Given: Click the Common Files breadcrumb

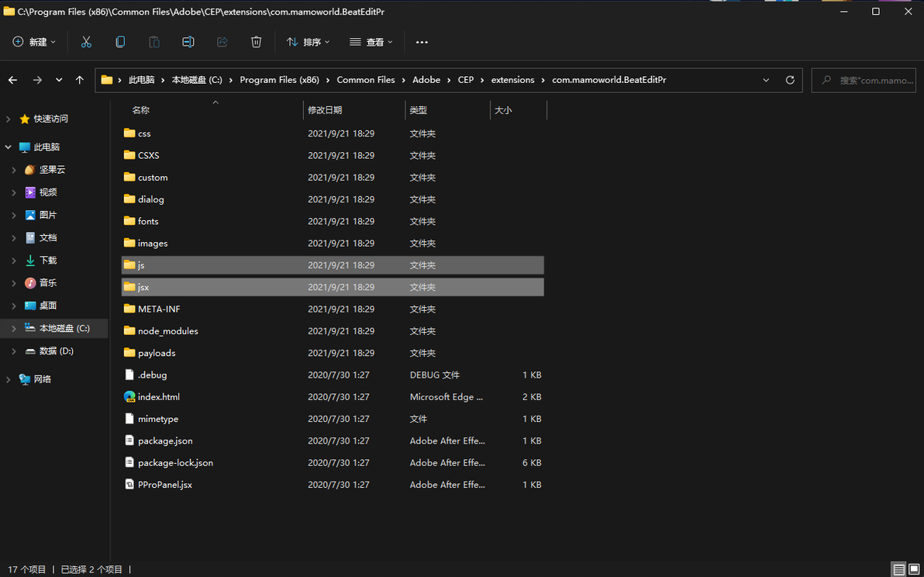Looking at the screenshot, I should point(366,80).
